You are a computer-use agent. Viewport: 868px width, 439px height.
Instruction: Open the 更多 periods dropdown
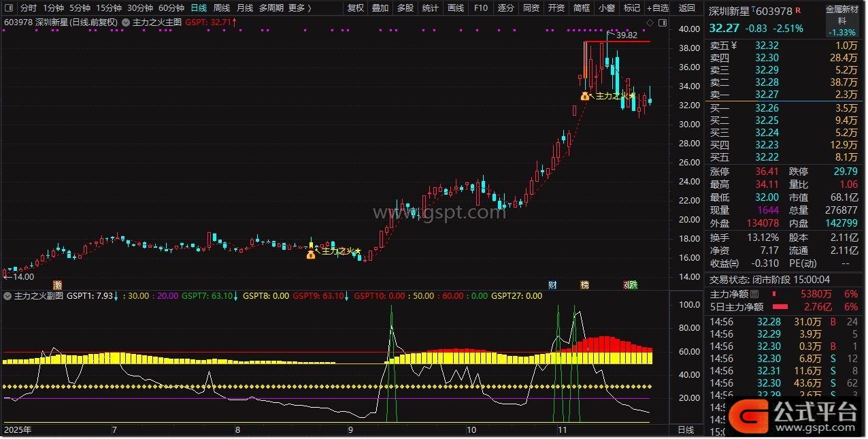click(299, 8)
